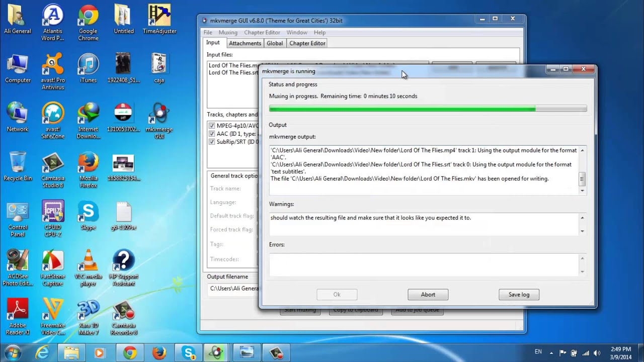Image resolution: width=644 pixels, height=362 pixels.
Task: Open HP Support Assistant shortcut
Action: tap(123, 269)
